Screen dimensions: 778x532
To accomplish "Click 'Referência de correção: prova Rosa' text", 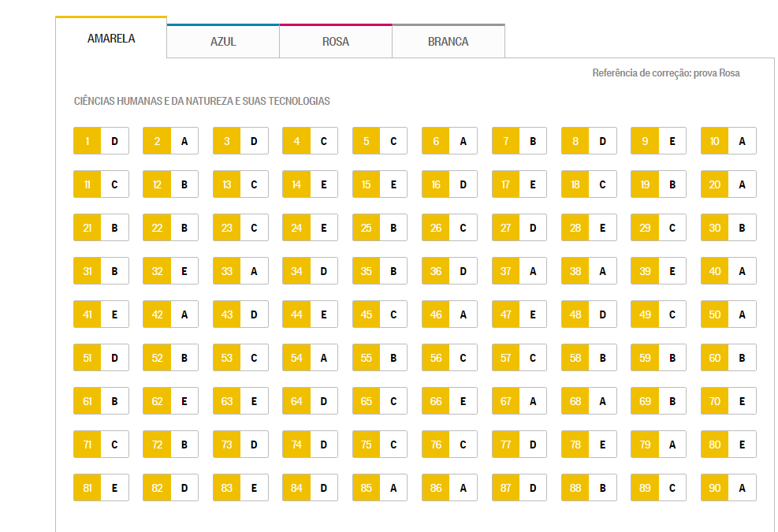I will pyautogui.click(x=666, y=73).
